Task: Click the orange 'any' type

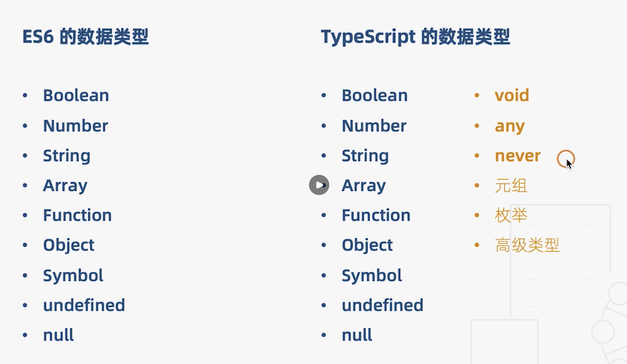Action: pyautogui.click(x=510, y=127)
